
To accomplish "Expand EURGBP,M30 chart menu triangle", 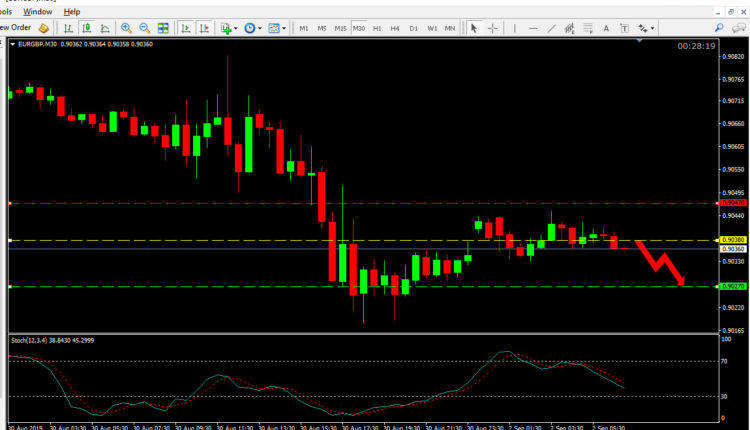I will 12,44.
